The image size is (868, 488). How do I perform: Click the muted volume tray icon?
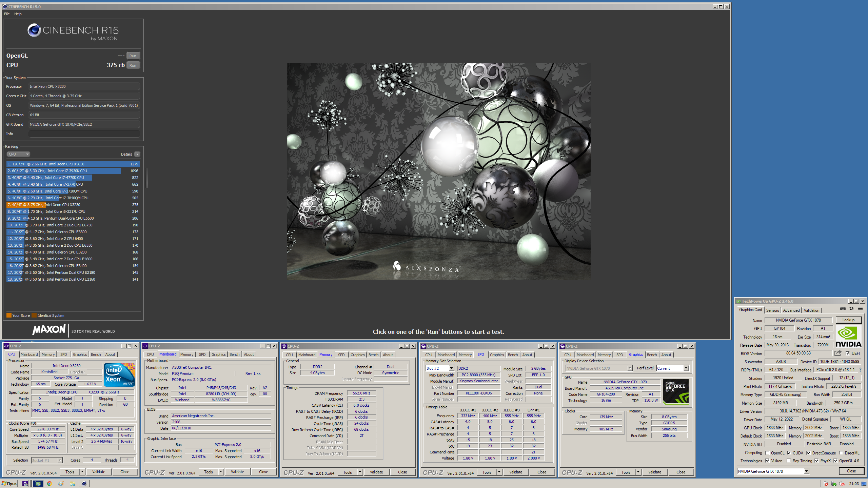tap(842, 484)
